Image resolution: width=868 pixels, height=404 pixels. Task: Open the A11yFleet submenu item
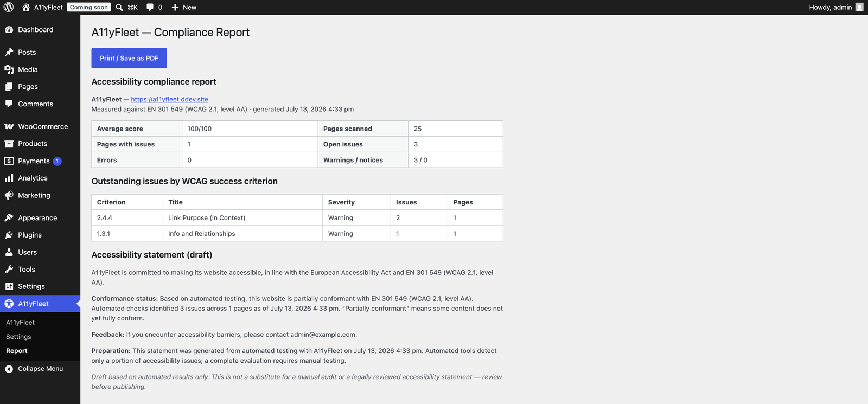pos(20,323)
